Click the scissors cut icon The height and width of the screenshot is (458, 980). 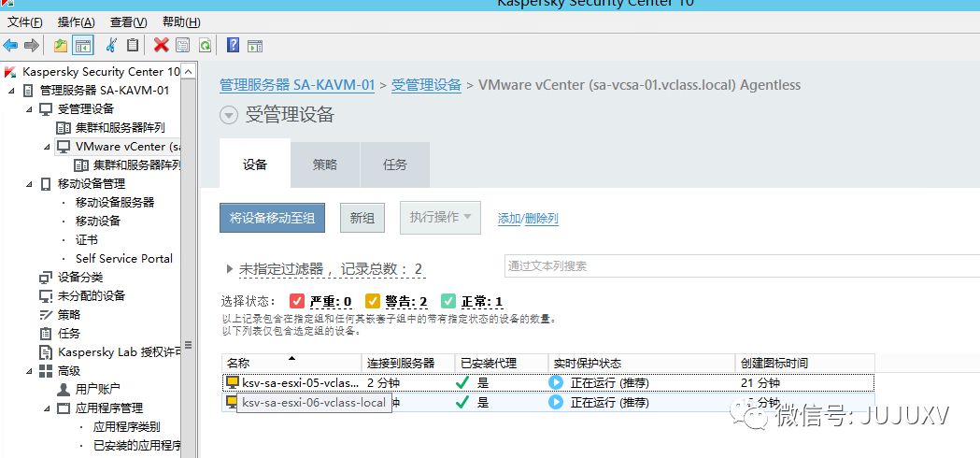pyautogui.click(x=111, y=45)
